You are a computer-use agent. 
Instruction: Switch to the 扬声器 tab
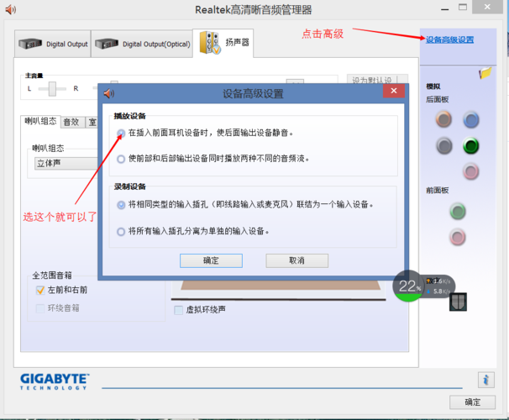223,43
